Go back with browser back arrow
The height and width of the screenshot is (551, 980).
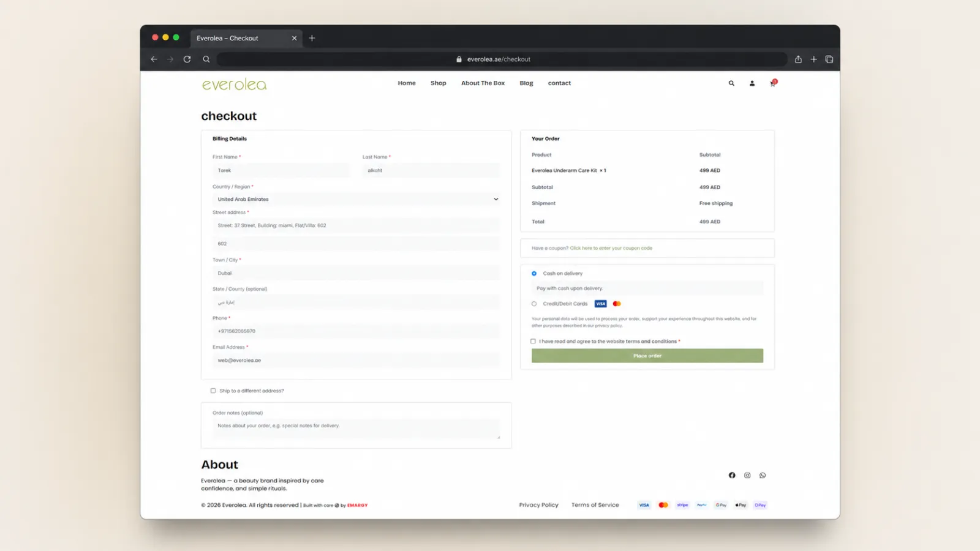pos(154,59)
